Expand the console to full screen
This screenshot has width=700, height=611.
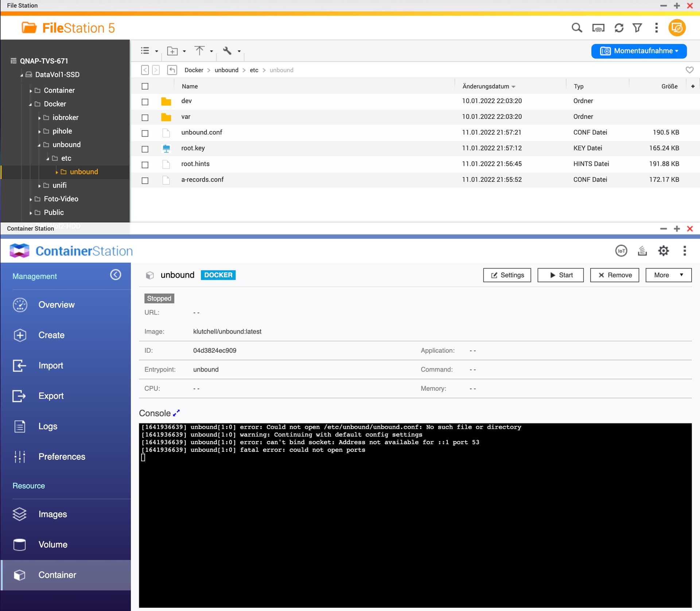click(176, 413)
